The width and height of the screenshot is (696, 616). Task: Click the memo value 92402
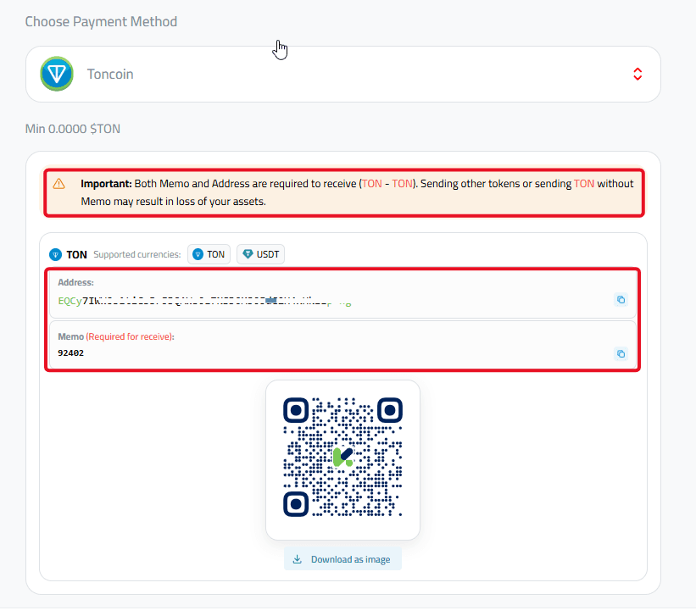click(71, 352)
